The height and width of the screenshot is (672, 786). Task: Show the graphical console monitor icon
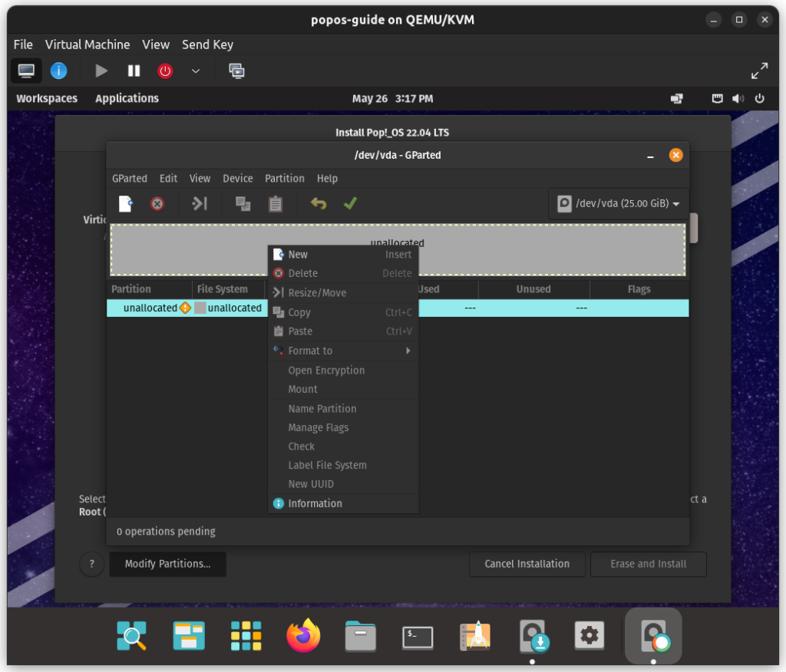coord(26,71)
